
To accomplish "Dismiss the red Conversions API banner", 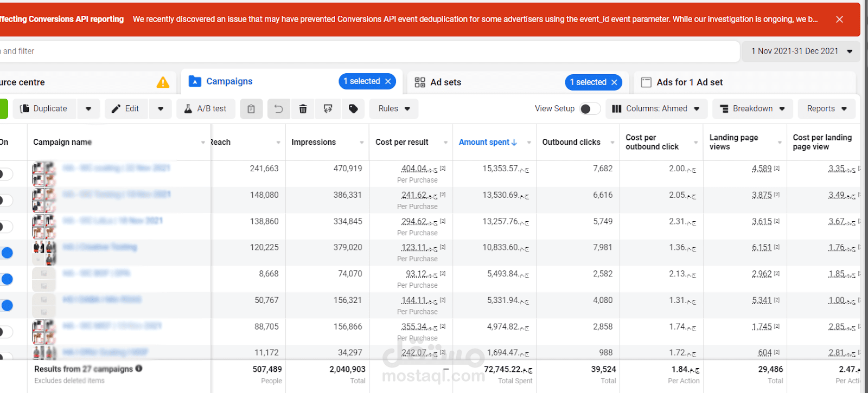I will (839, 20).
